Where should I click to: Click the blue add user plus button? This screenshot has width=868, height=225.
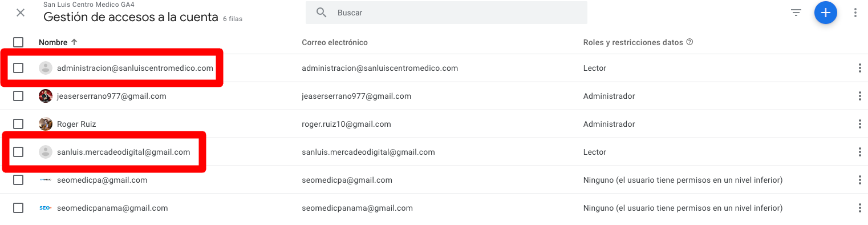(x=825, y=13)
